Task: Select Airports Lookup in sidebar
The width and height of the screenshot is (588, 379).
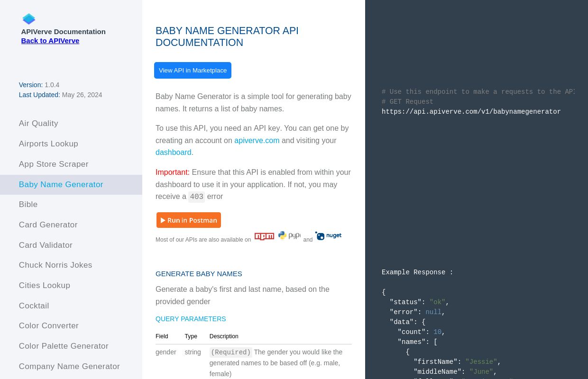Action: 71,144
